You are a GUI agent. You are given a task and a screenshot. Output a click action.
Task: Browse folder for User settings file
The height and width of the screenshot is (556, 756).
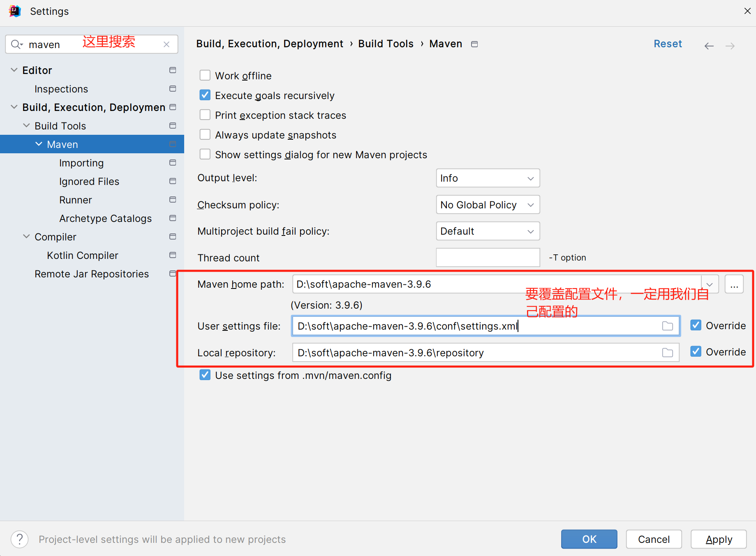668,326
